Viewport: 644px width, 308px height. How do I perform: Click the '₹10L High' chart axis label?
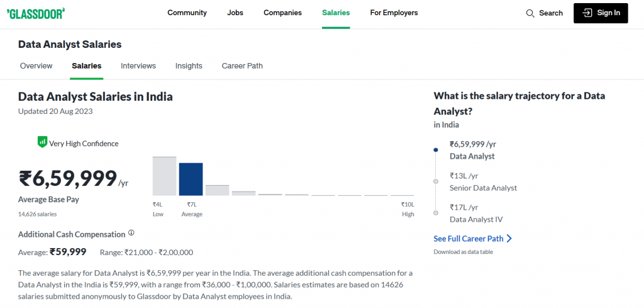pos(408,209)
